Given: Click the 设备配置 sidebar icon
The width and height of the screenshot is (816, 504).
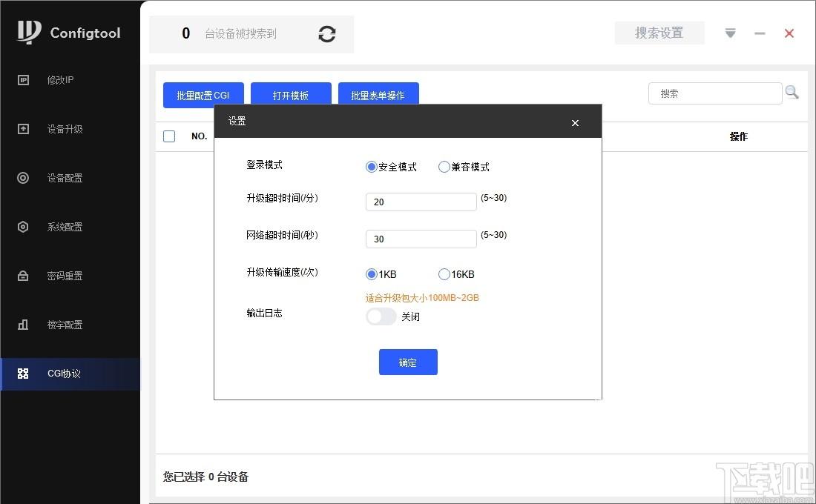Looking at the screenshot, I should 23,178.
